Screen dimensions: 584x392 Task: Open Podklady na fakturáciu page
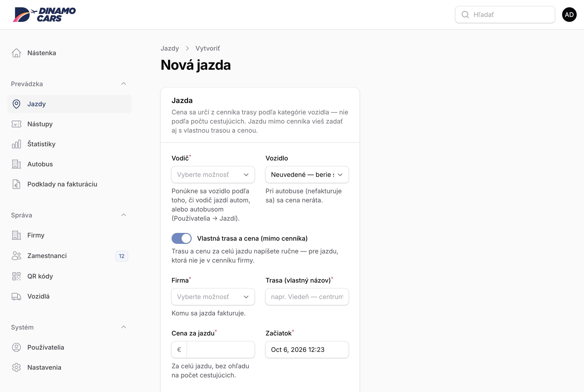pos(70,184)
